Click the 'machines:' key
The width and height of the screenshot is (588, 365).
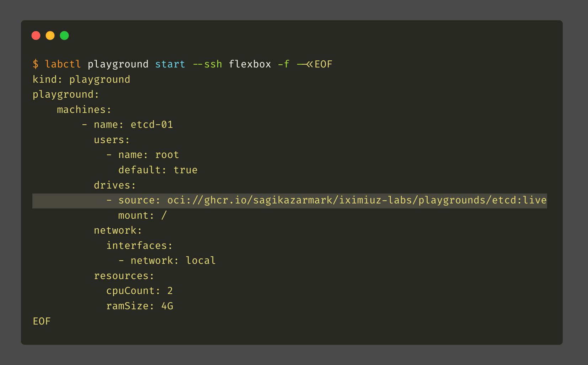(x=84, y=110)
